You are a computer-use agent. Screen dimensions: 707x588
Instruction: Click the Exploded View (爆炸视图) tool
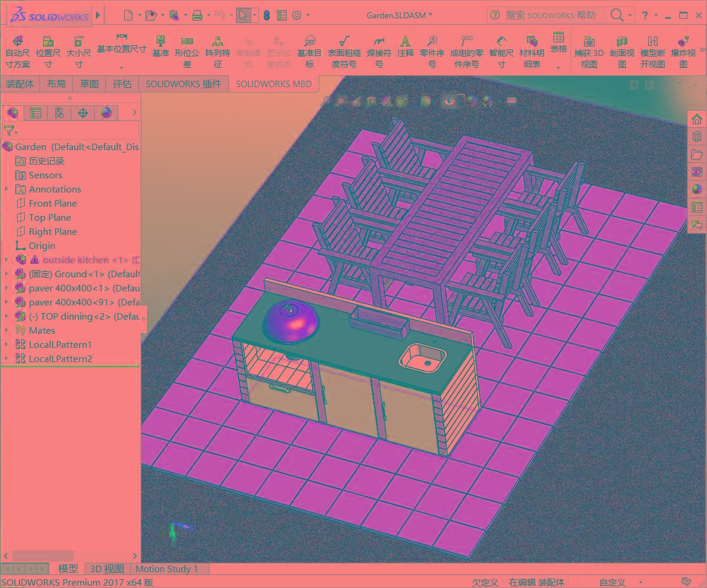coord(683,52)
